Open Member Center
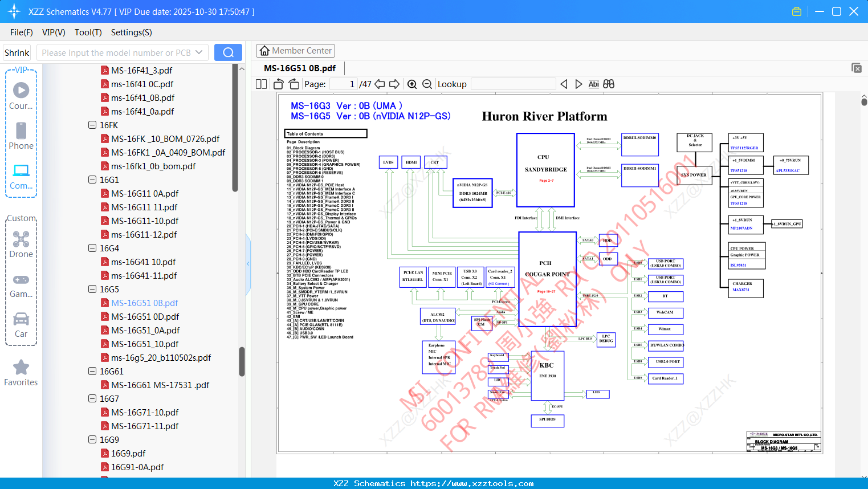Screen dimensions: 868x489 click(295, 51)
